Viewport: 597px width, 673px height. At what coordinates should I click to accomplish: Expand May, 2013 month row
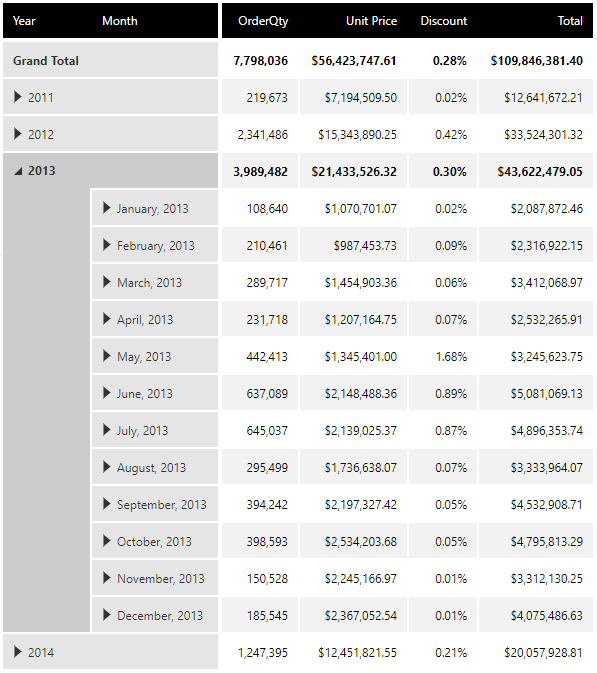click(x=107, y=356)
